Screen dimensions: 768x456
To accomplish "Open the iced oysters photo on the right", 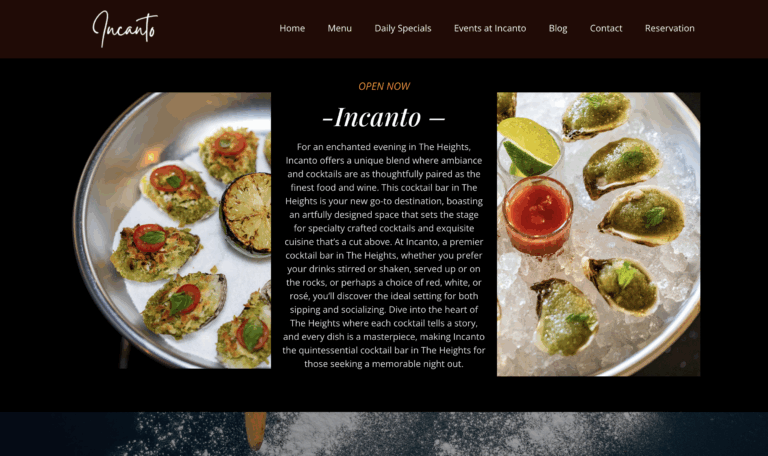I will (599, 234).
